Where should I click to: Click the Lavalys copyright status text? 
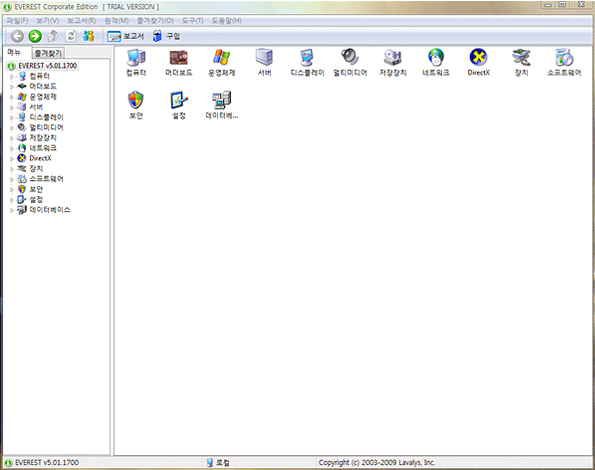[x=376, y=462]
